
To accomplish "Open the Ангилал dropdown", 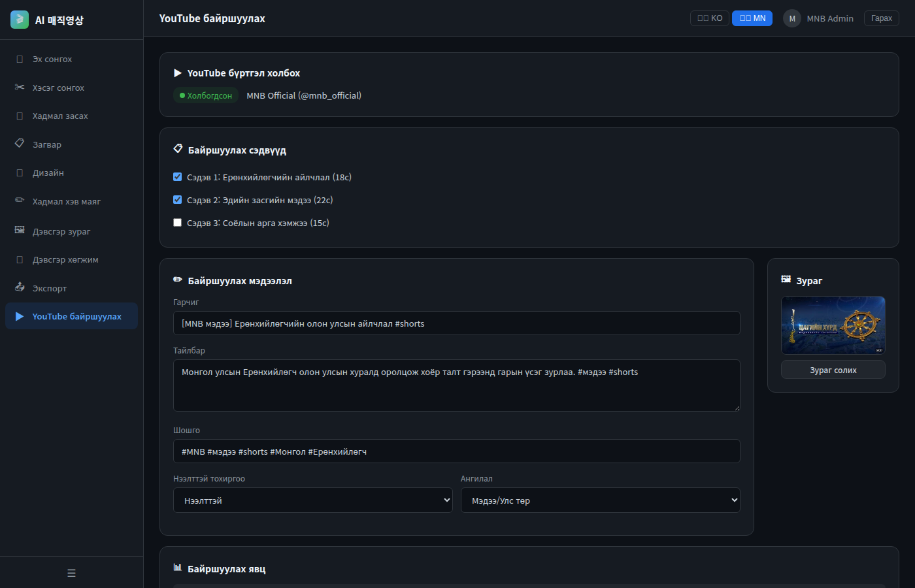I will coord(601,500).
